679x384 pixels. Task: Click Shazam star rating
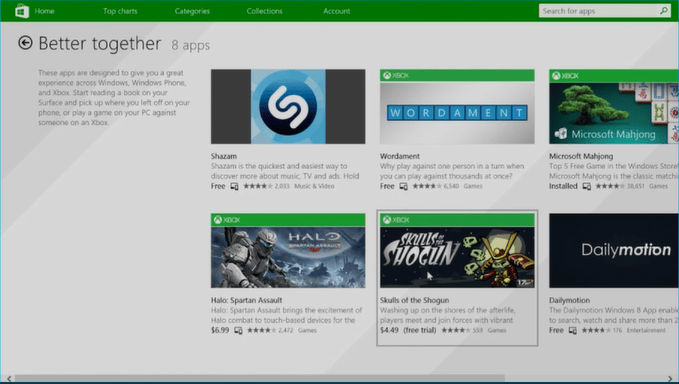click(258, 186)
